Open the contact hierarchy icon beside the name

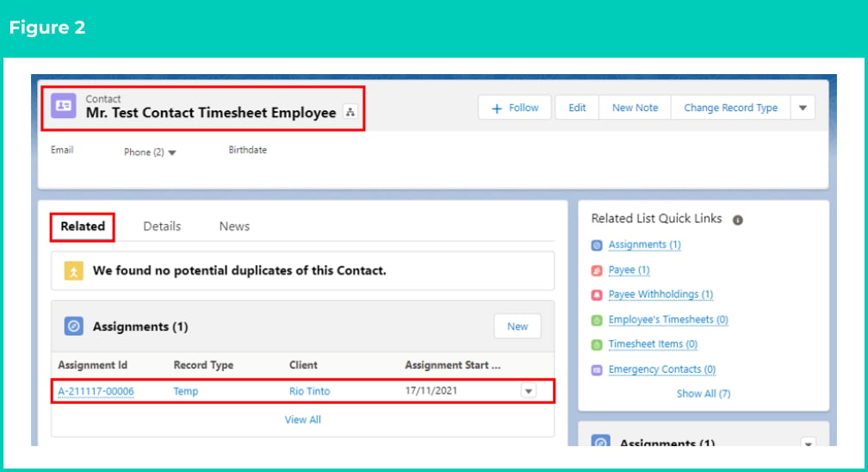pos(350,112)
